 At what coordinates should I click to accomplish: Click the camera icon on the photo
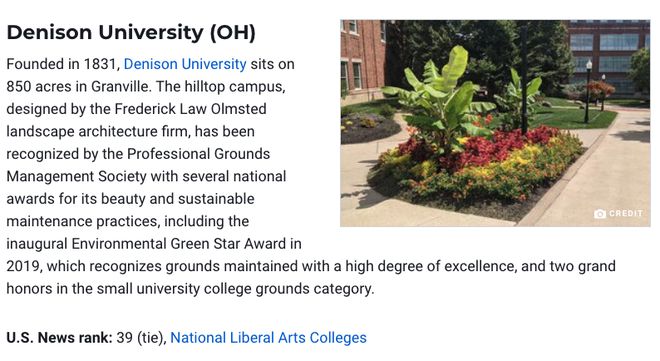click(600, 214)
